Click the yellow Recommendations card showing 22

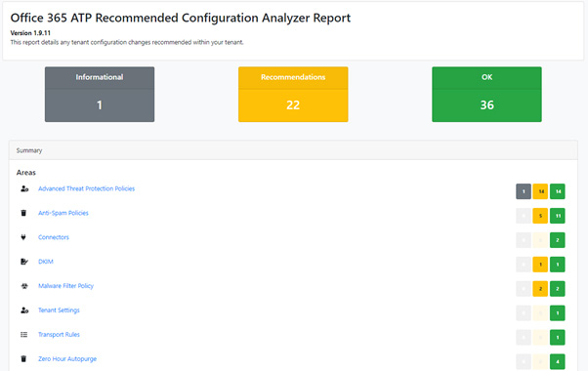293,94
